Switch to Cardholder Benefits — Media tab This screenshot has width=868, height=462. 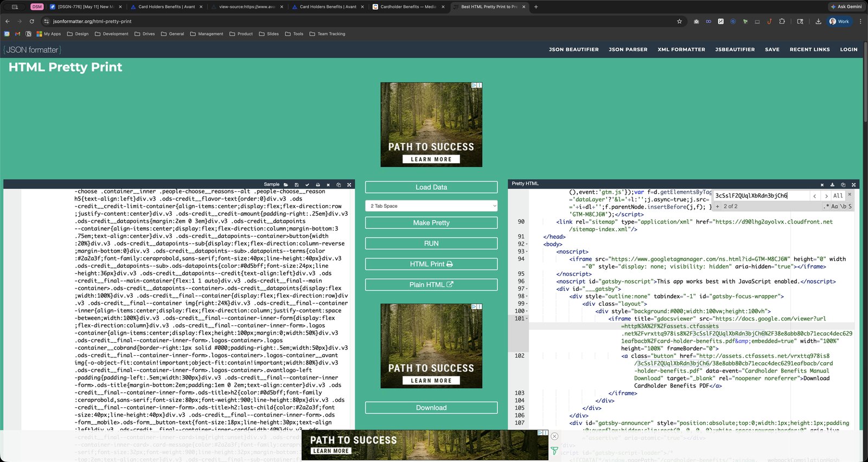point(408,7)
